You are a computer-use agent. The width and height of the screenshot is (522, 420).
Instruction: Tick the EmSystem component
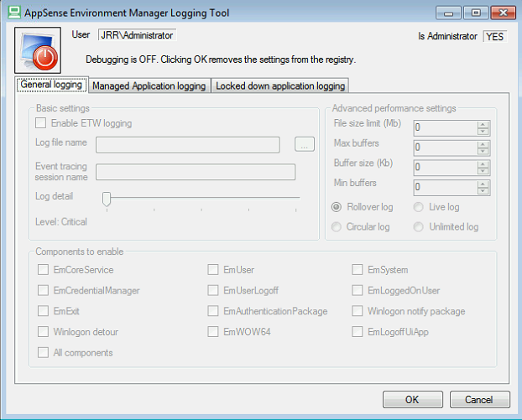pos(358,270)
